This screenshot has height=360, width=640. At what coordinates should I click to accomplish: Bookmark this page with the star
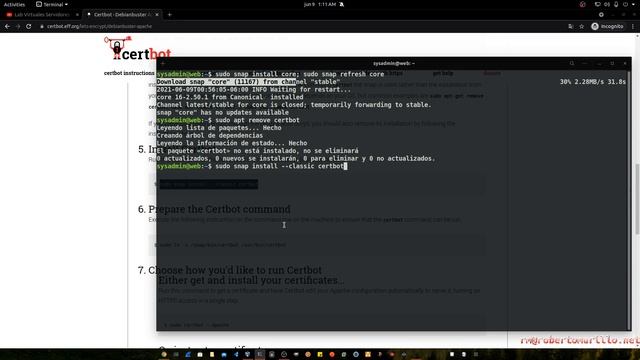click(582, 27)
